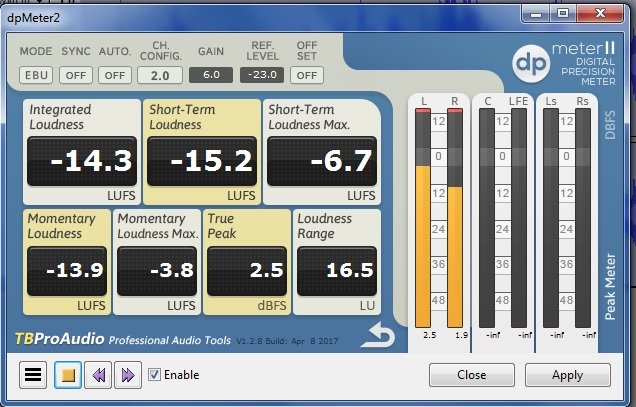636x407 pixels.
Task: Click the orange stop playback button
Action: pyautogui.click(x=68, y=375)
